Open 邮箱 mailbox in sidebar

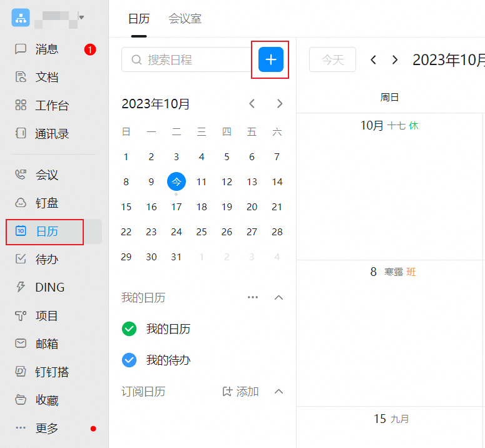click(x=46, y=344)
